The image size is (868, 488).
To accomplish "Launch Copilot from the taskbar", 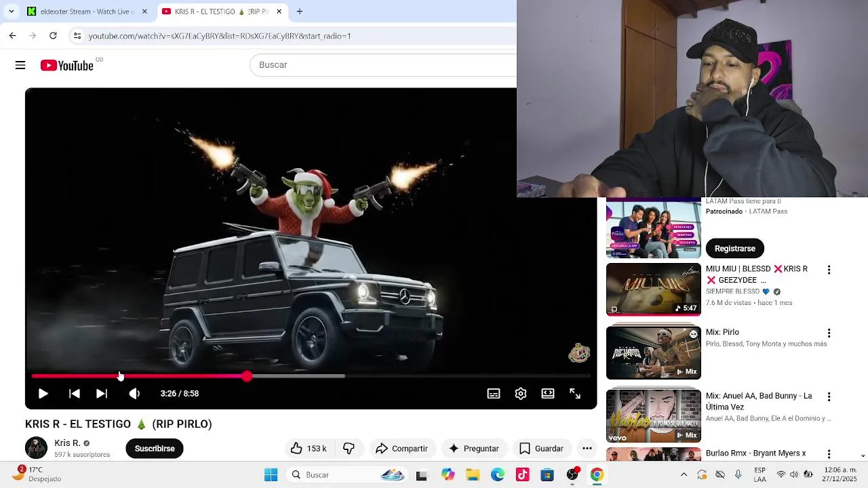I will point(448,475).
